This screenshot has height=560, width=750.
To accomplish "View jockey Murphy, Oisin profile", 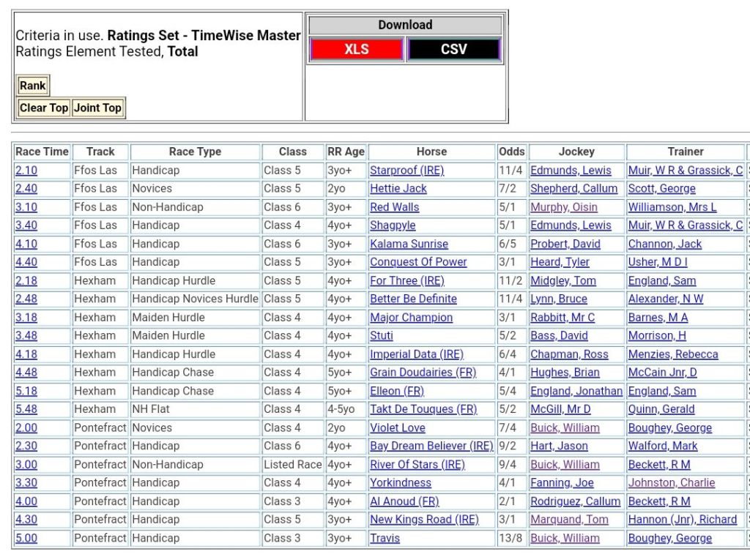I will pos(563,207).
